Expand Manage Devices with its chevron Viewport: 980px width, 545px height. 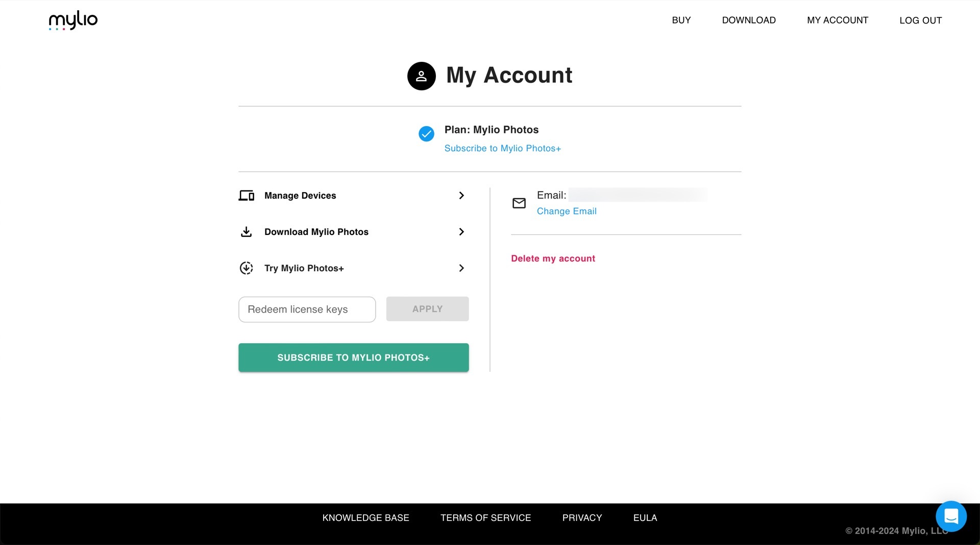(461, 196)
